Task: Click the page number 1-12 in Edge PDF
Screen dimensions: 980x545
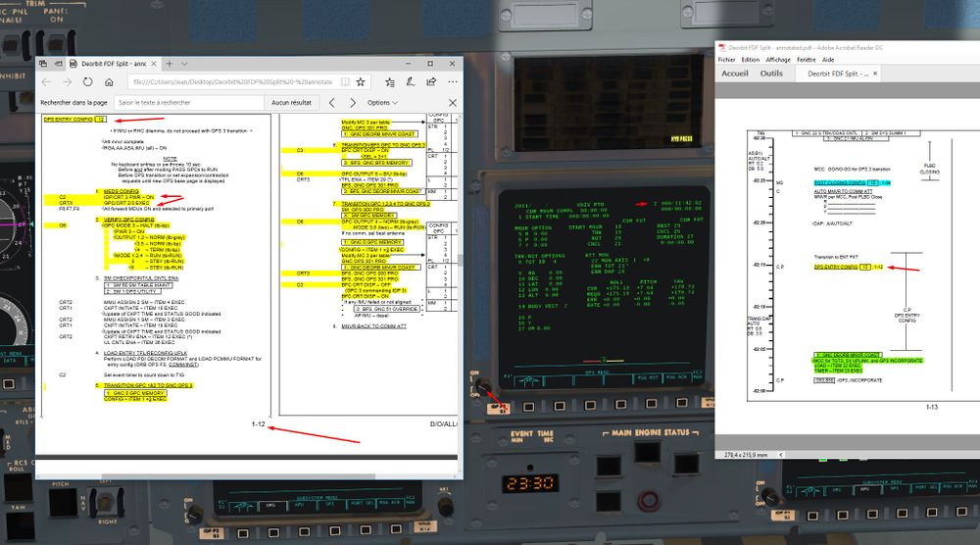Action: point(258,424)
